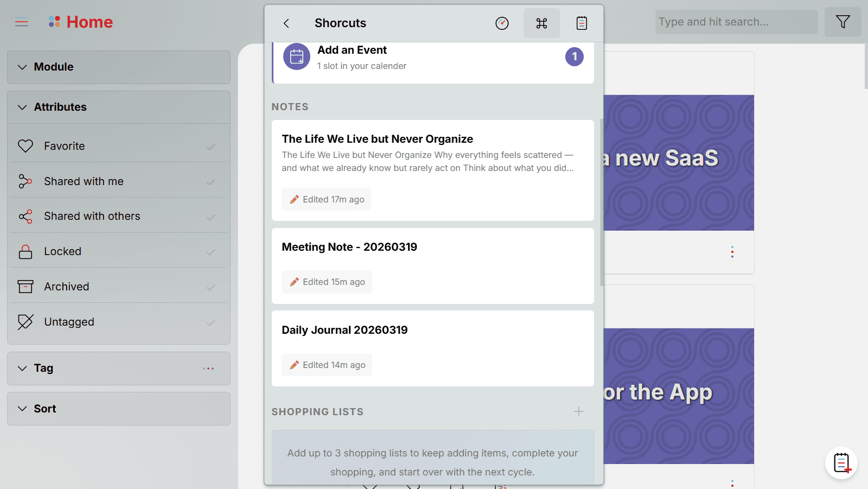Viewport: 868px width, 489px height.
Task: Collapse the Sort section
Action: (22, 408)
